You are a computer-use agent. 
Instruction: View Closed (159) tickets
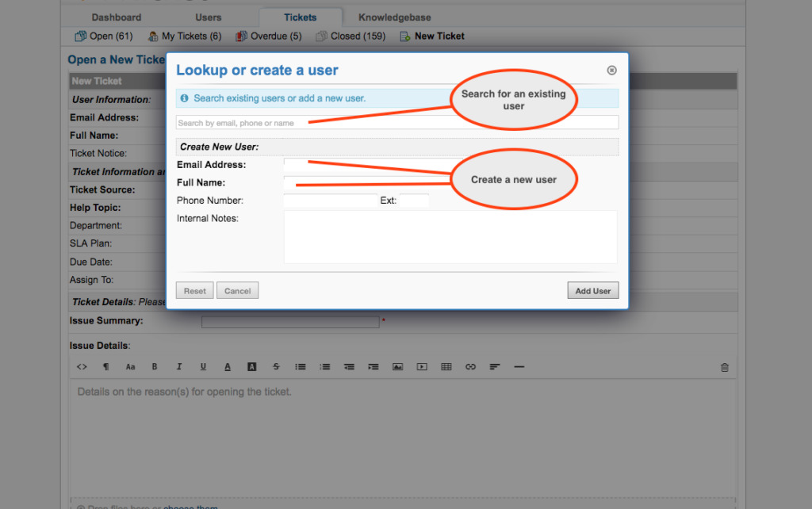point(350,36)
